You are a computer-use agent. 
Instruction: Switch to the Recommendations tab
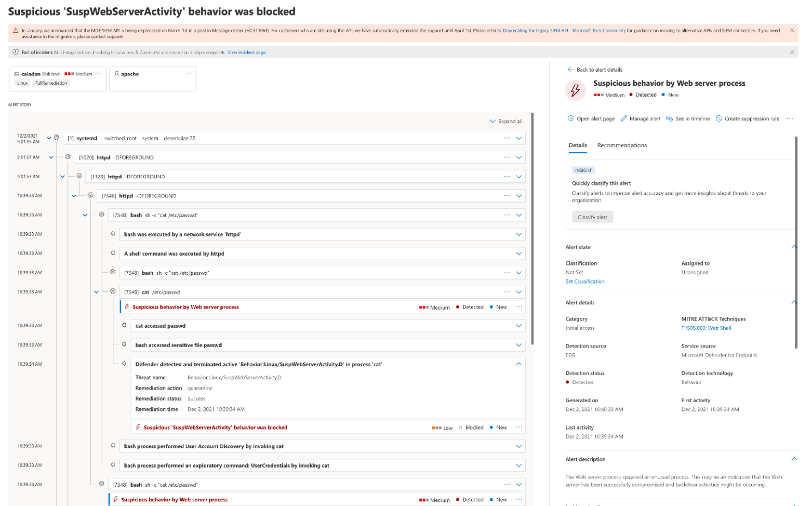[x=621, y=145]
